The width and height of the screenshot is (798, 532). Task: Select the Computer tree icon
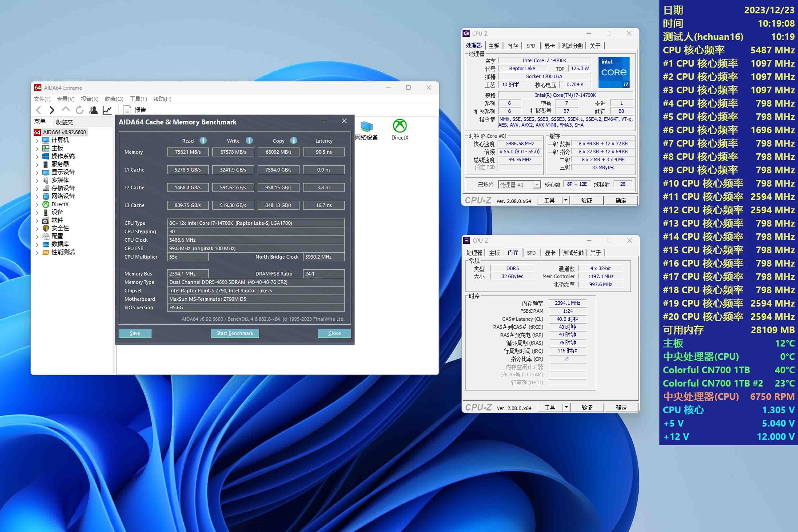click(x=46, y=140)
